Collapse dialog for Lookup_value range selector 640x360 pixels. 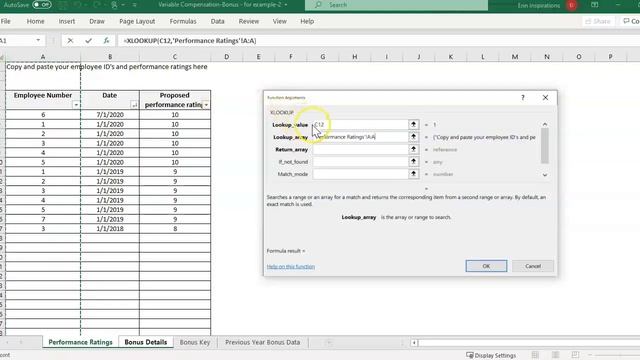413,124
